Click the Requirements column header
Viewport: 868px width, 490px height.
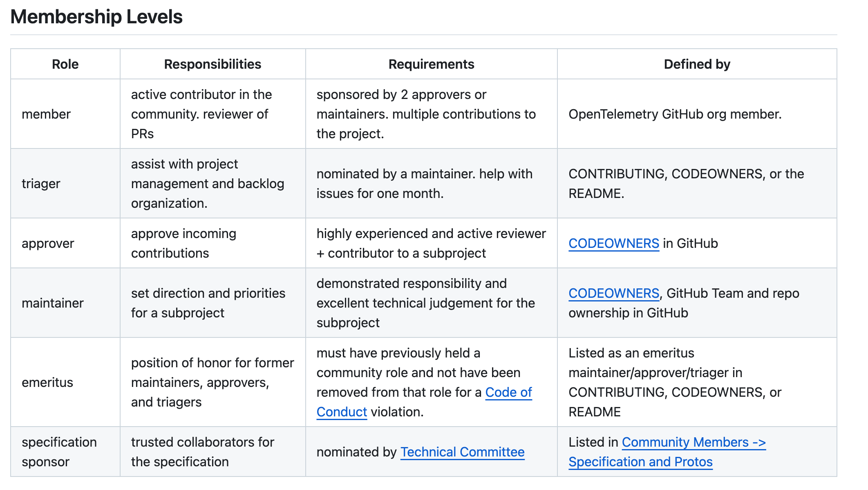click(431, 64)
